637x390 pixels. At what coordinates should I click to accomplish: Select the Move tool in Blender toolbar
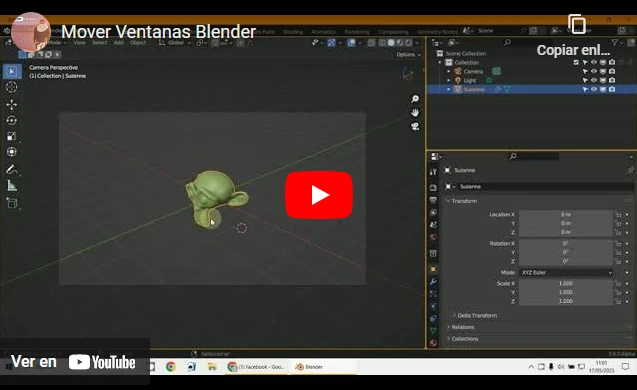click(11, 104)
